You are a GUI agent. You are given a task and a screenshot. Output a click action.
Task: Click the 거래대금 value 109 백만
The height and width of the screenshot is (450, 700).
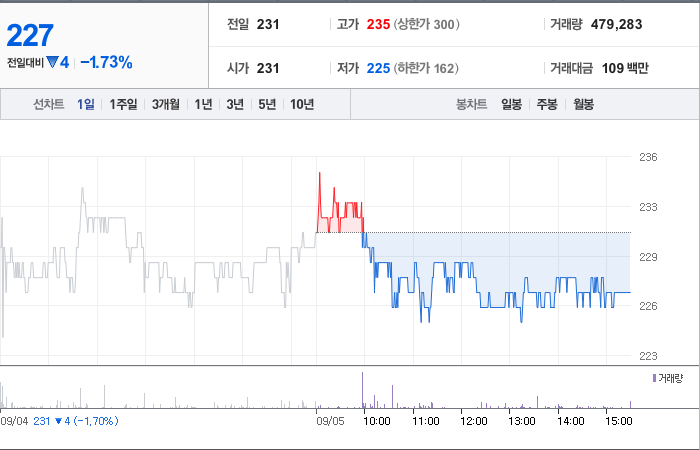[x=625, y=68]
